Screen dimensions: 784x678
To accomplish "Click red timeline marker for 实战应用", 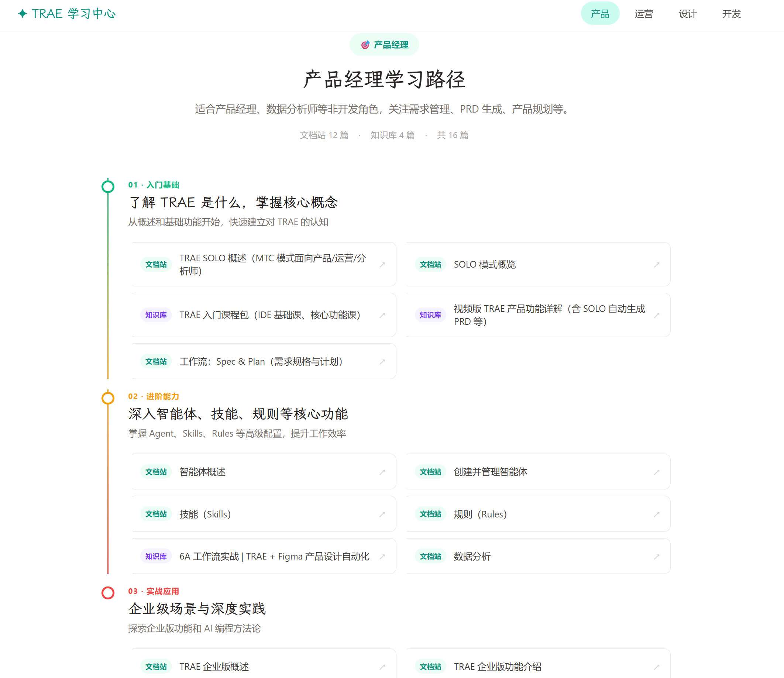I will click(x=108, y=593).
